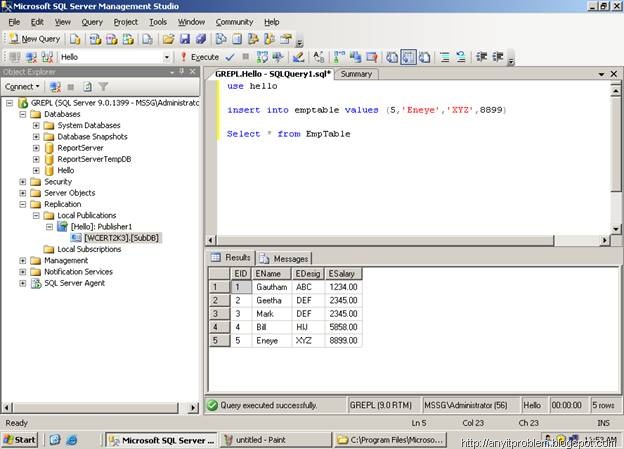Open the Community menu
624x449 pixels.
pos(234,22)
